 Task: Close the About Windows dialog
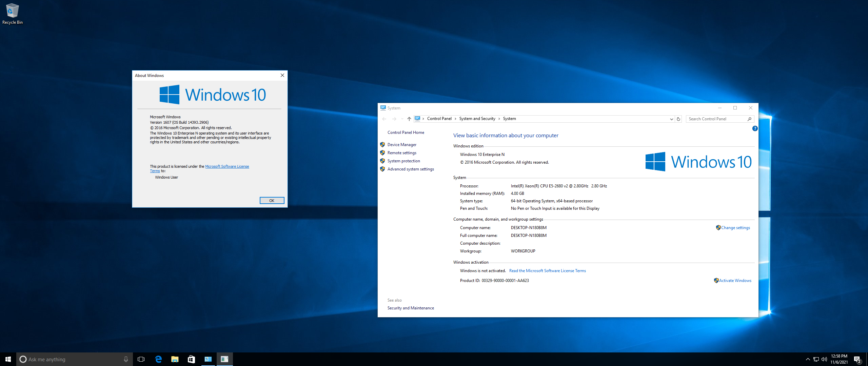282,75
